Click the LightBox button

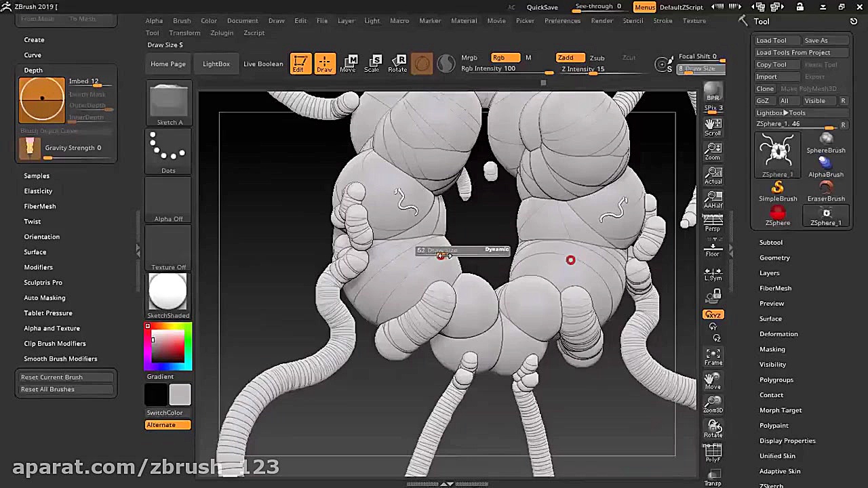(216, 64)
